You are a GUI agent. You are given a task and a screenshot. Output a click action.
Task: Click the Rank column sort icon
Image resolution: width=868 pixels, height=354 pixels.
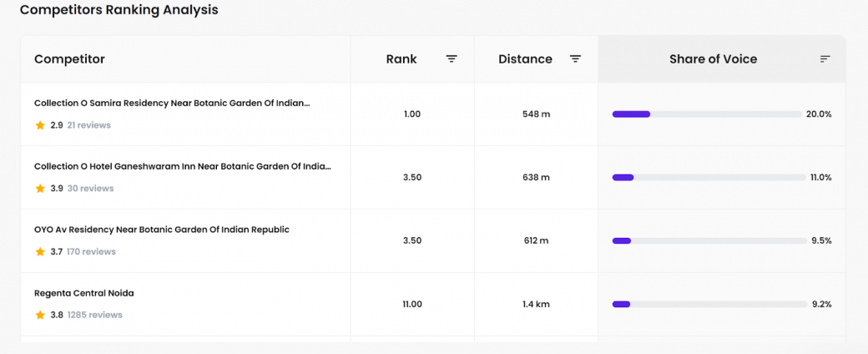pyautogui.click(x=452, y=59)
